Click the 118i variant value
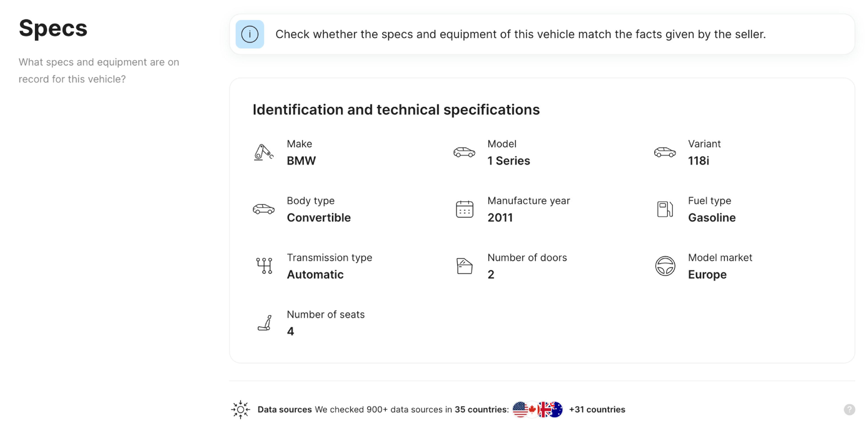The image size is (868, 428). 698,161
